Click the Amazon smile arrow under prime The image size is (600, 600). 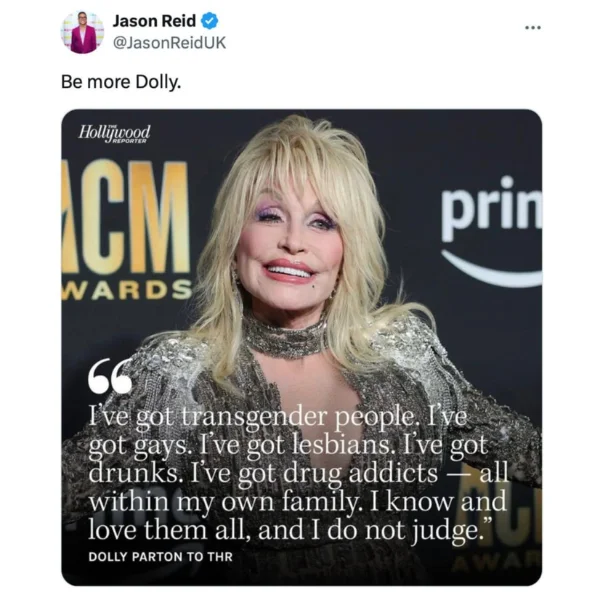(x=491, y=269)
